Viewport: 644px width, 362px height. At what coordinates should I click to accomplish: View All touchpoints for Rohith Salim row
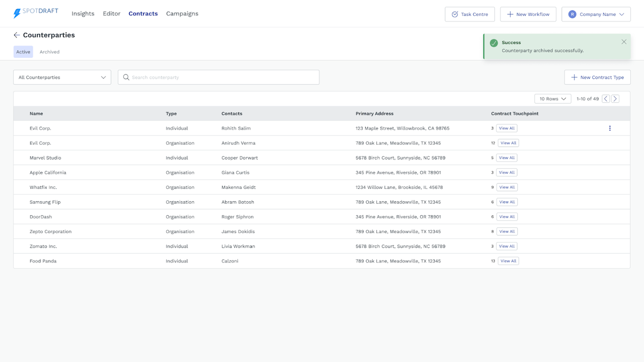click(x=507, y=128)
